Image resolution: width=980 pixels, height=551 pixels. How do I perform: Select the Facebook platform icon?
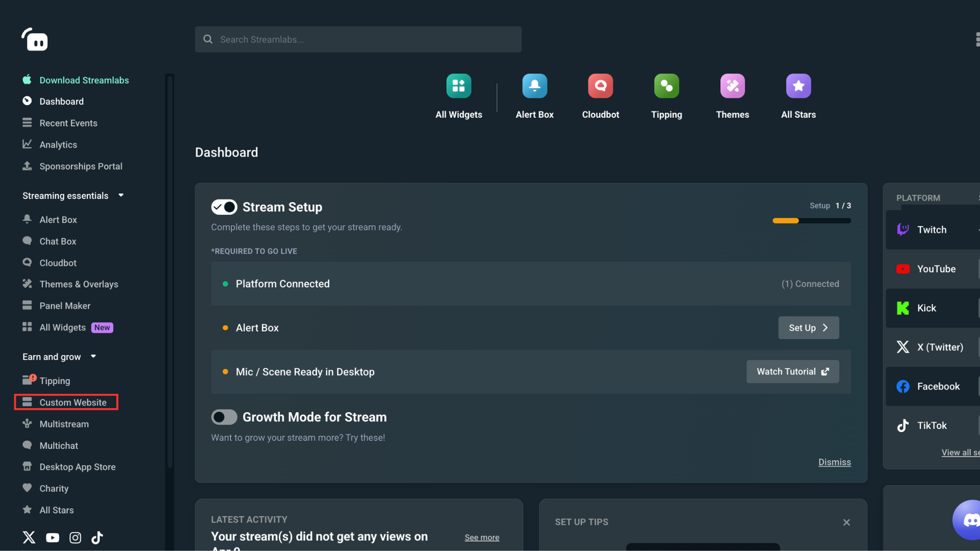902,386
